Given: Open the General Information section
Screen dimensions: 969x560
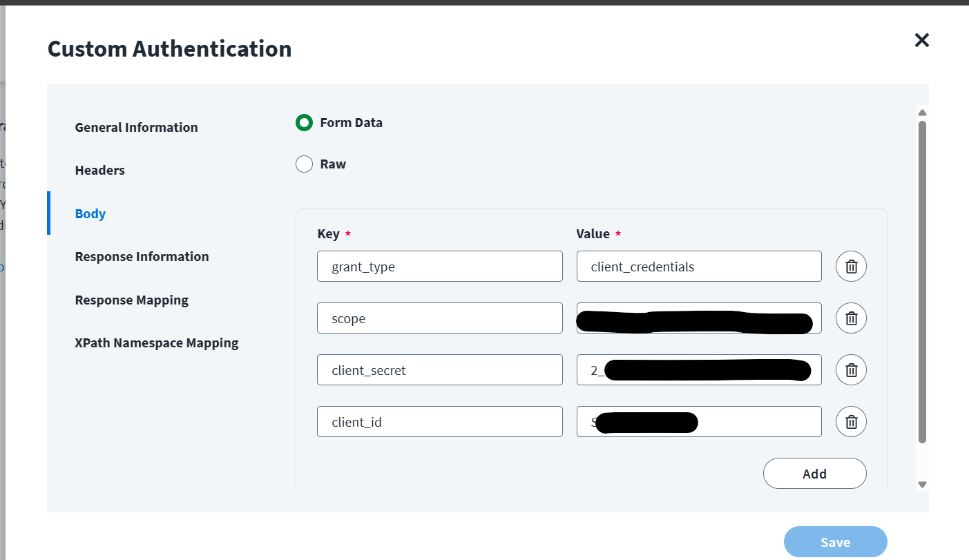Looking at the screenshot, I should [136, 127].
